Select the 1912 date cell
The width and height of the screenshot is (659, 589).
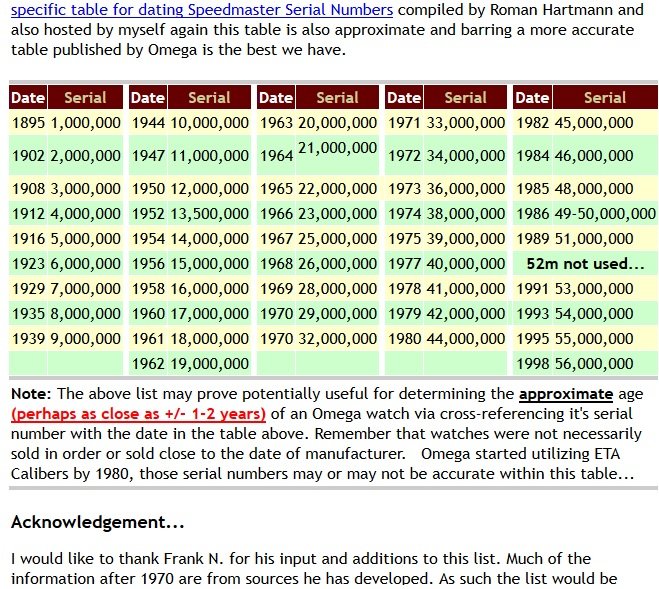pyautogui.click(x=28, y=214)
